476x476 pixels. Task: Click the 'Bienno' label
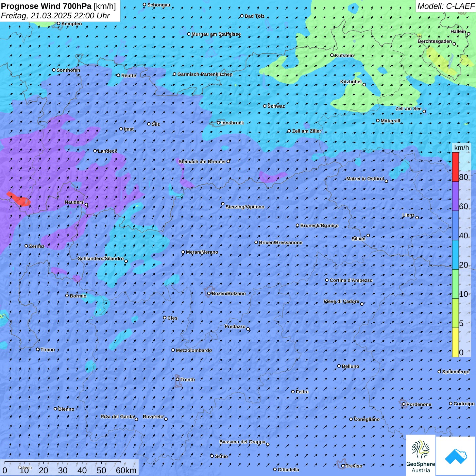66,409
